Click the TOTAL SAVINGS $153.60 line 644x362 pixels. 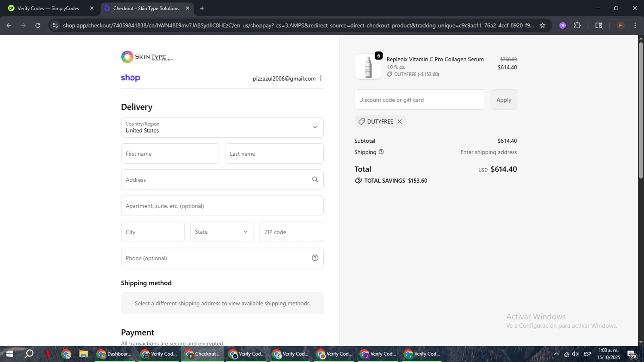[x=391, y=181]
